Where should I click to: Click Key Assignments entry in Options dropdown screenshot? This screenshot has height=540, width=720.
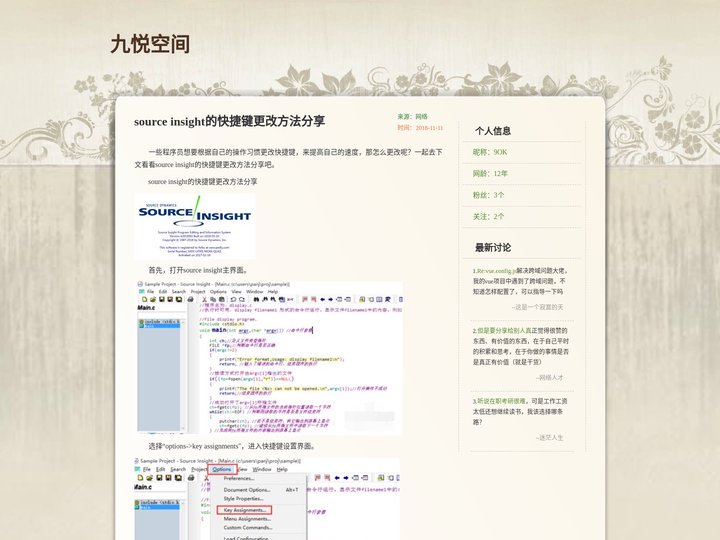[244, 510]
